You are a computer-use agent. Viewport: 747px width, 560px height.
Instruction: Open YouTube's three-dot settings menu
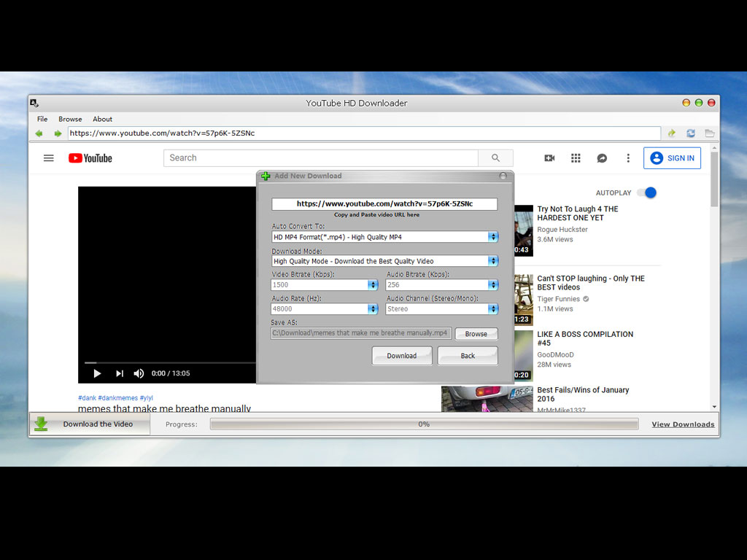[x=628, y=158]
